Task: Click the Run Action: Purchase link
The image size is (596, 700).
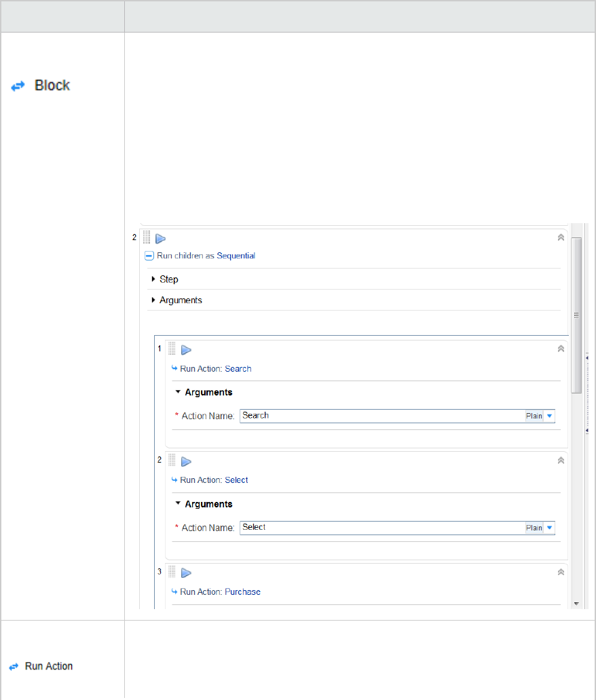Action: tap(242, 591)
